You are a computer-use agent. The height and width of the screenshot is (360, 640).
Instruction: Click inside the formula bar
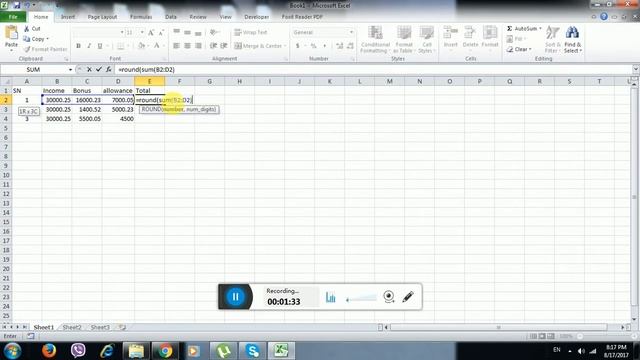coord(373,70)
